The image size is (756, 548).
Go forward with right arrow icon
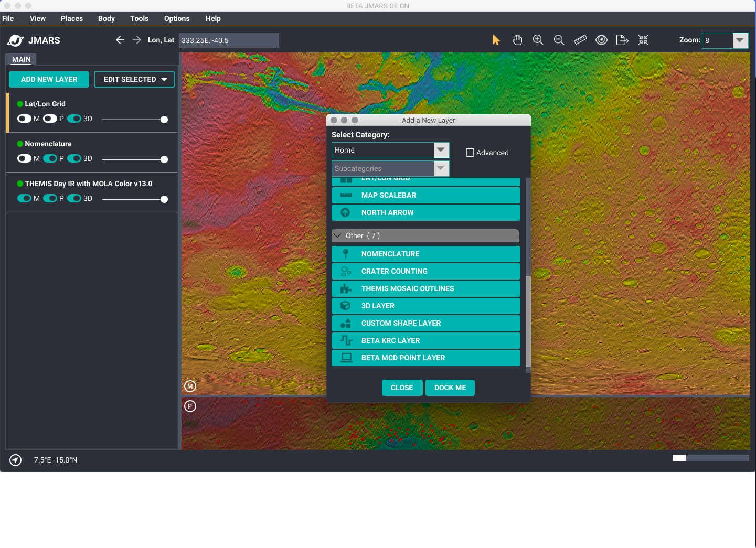tap(137, 40)
